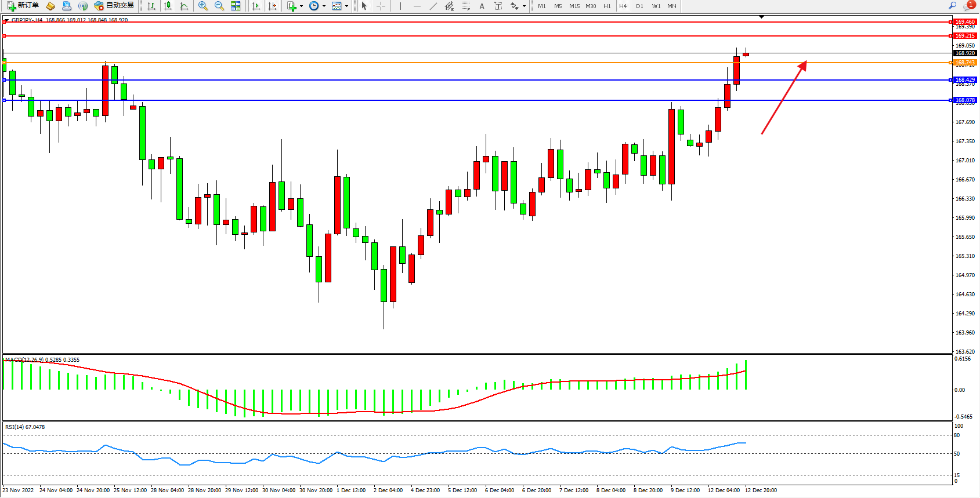Zoom in on the chart
The image size is (980, 498).
click(x=203, y=6)
